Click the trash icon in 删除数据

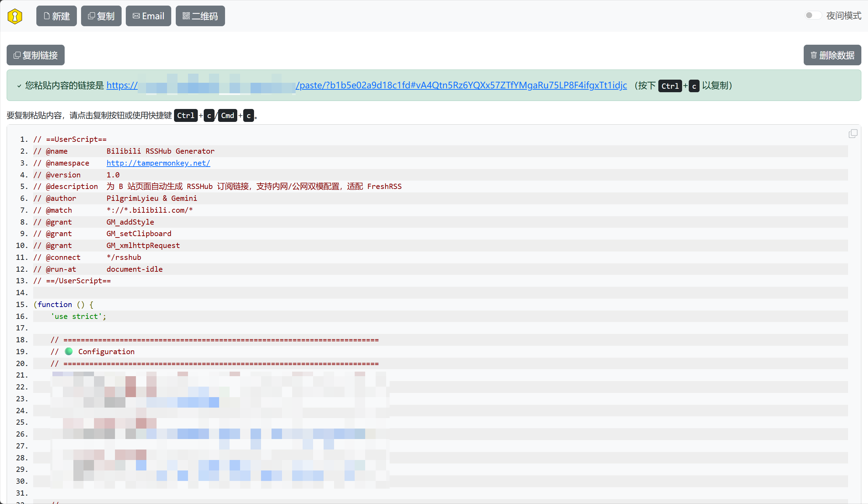point(813,55)
